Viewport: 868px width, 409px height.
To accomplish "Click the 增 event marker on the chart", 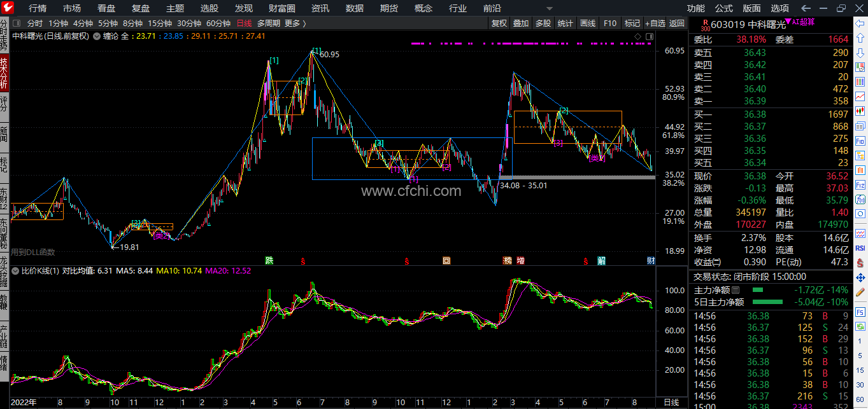I will click(x=520, y=261).
